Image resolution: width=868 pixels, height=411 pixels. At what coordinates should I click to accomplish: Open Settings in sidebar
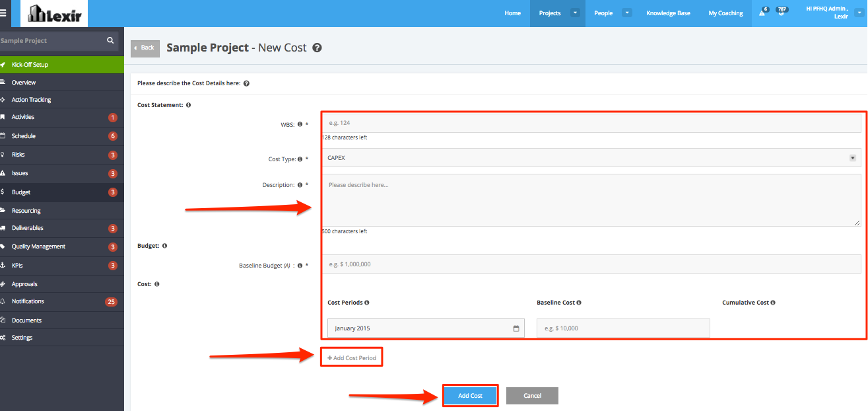click(x=62, y=338)
